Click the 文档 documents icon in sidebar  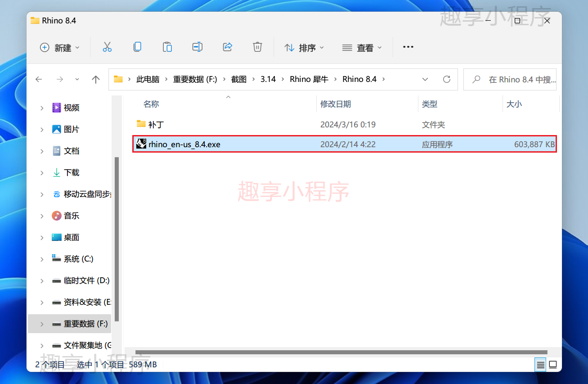pyautogui.click(x=56, y=151)
